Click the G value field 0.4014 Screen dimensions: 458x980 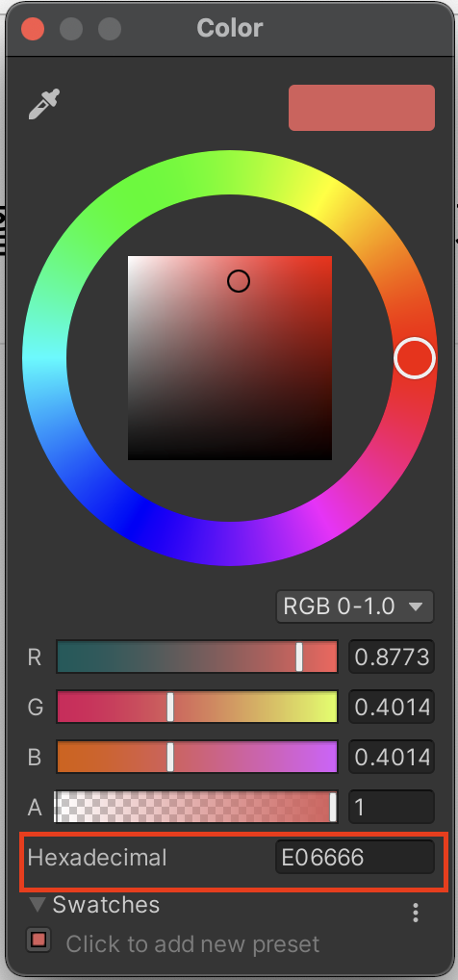point(392,707)
